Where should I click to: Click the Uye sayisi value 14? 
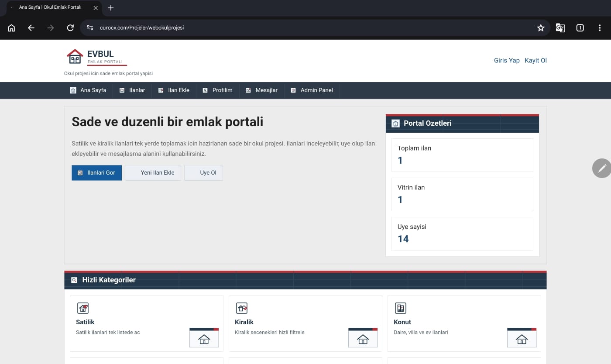coord(403,239)
